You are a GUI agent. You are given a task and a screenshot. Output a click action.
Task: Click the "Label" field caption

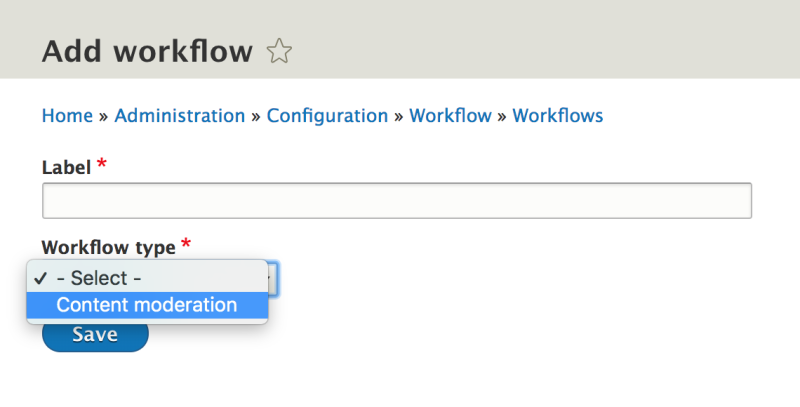66,167
